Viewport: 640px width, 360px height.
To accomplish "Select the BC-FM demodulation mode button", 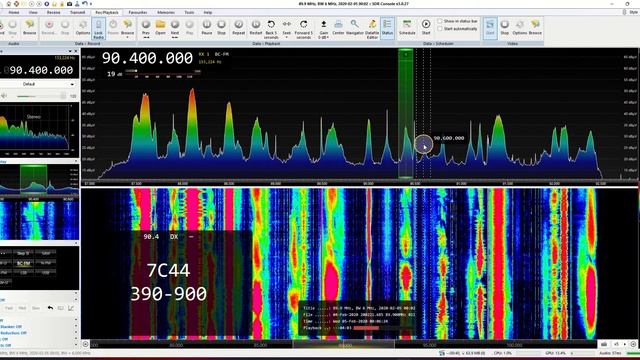I will [24, 263].
